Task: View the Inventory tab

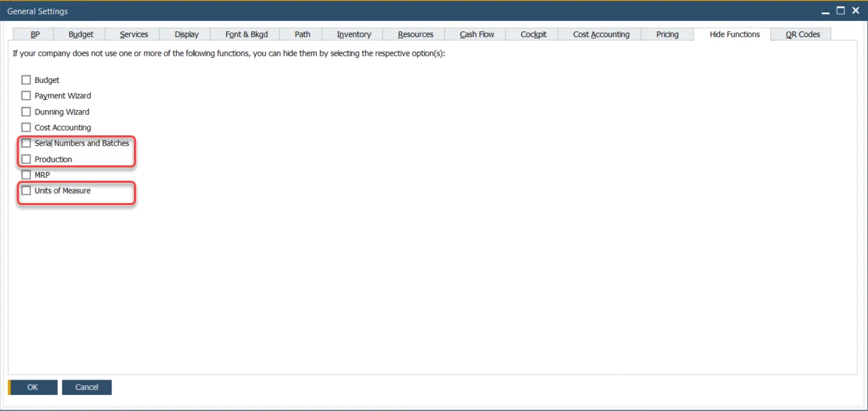Action: [352, 33]
